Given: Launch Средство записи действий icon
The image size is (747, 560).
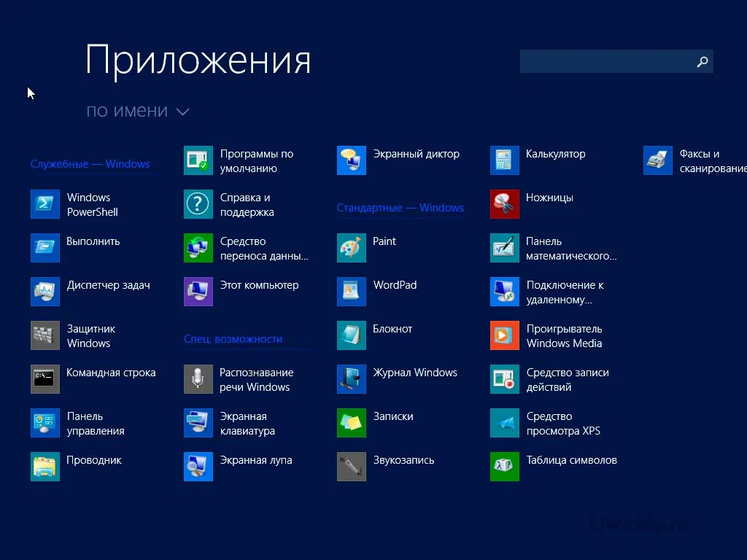Looking at the screenshot, I should pyautogui.click(x=505, y=379).
